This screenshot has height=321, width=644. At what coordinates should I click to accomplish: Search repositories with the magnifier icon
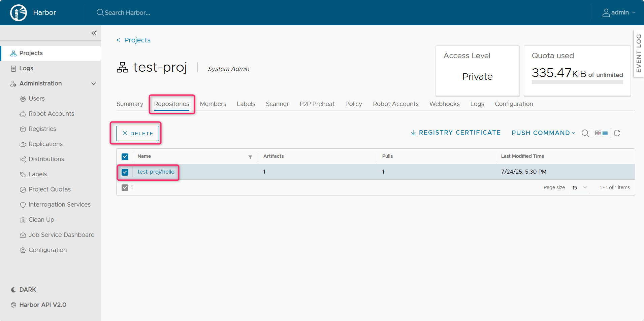click(x=585, y=133)
